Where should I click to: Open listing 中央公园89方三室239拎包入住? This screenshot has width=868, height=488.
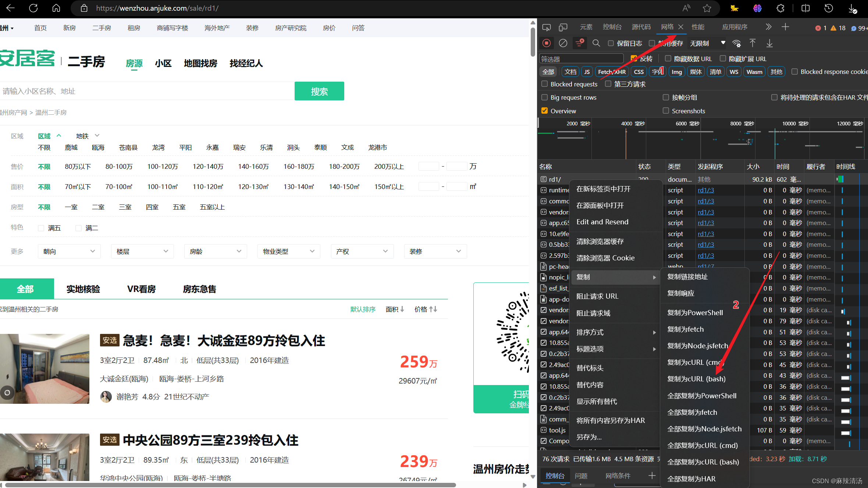(x=210, y=440)
